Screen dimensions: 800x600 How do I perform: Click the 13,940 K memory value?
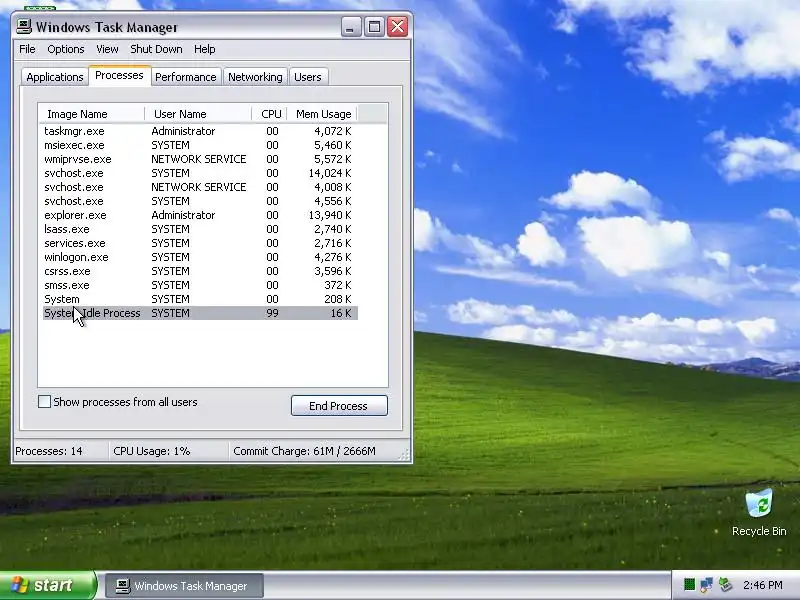[x=330, y=215]
